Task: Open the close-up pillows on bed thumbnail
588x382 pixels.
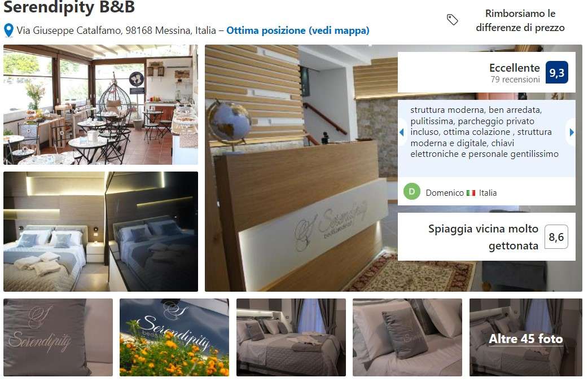Action: 407,337
